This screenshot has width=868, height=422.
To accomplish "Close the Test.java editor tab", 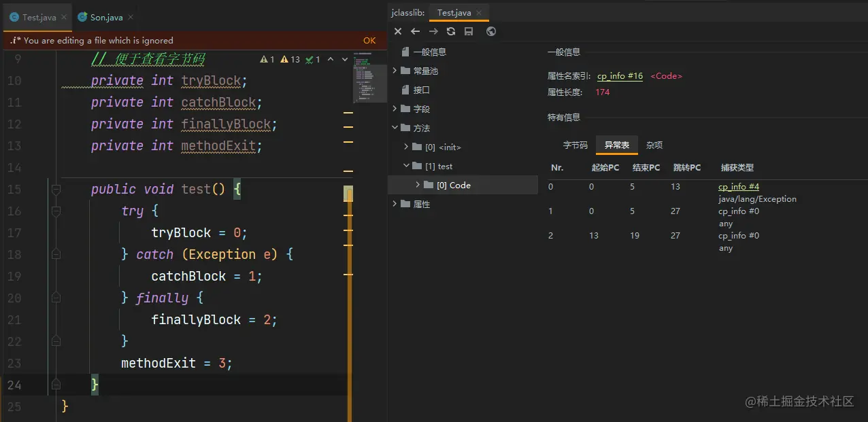I will (x=63, y=17).
